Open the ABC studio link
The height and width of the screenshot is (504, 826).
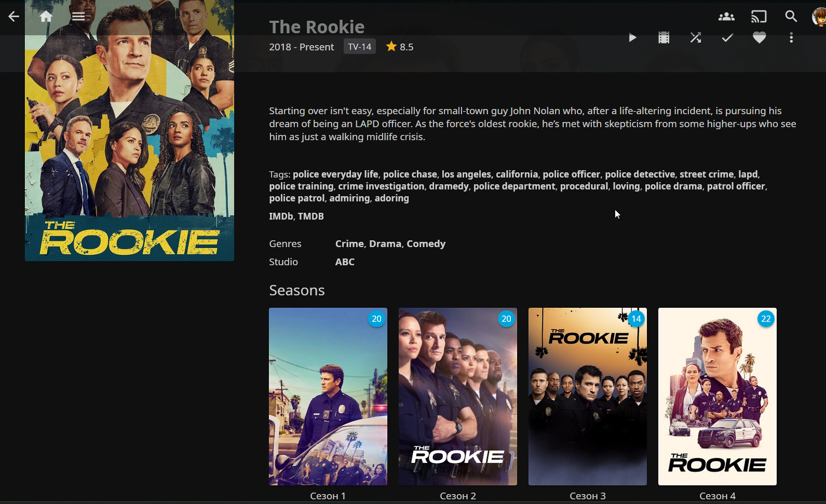point(345,262)
